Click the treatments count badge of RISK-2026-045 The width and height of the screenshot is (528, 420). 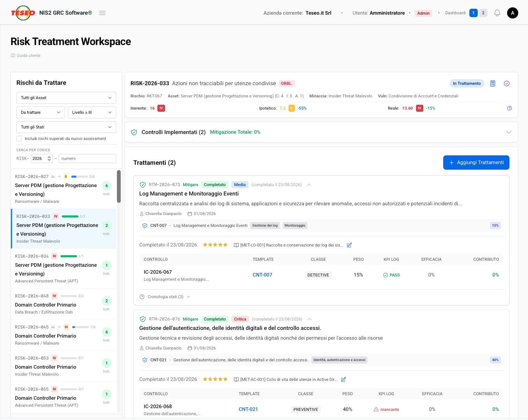pyautogui.click(x=106, y=332)
